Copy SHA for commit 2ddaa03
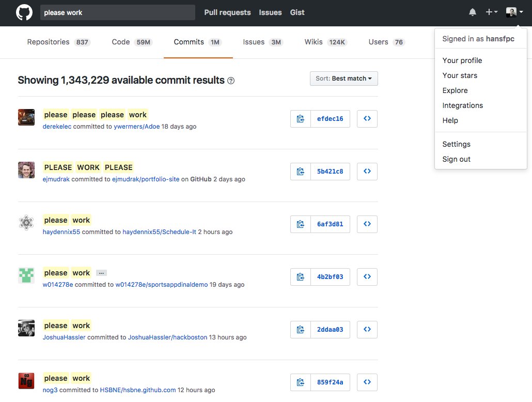The image size is (532, 402). 300,330
